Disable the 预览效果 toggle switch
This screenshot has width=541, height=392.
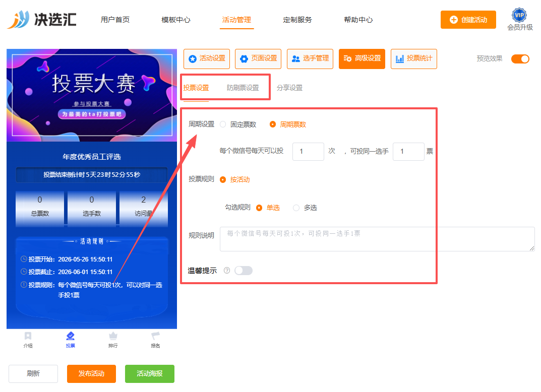click(x=520, y=59)
